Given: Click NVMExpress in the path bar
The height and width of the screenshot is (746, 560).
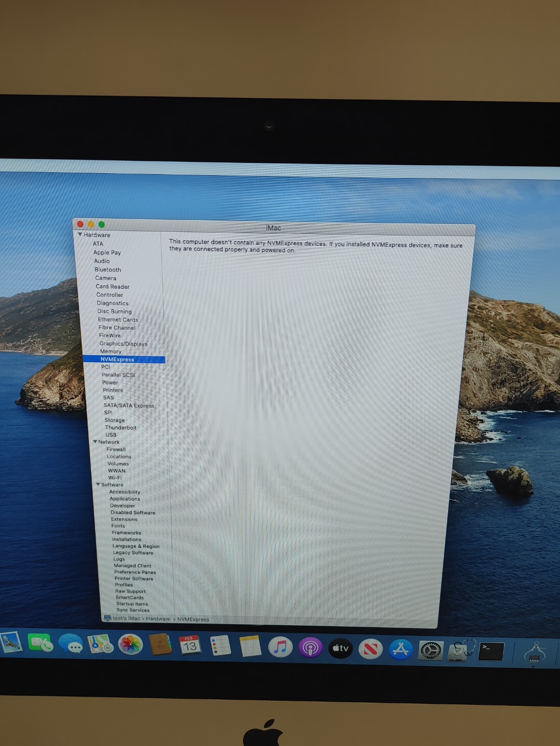Looking at the screenshot, I should 193,619.
